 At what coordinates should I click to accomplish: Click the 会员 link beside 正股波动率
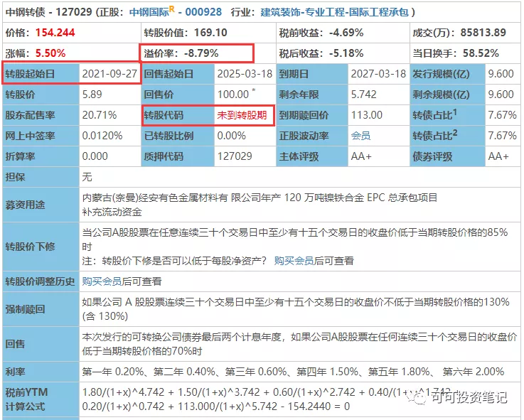(360, 136)
